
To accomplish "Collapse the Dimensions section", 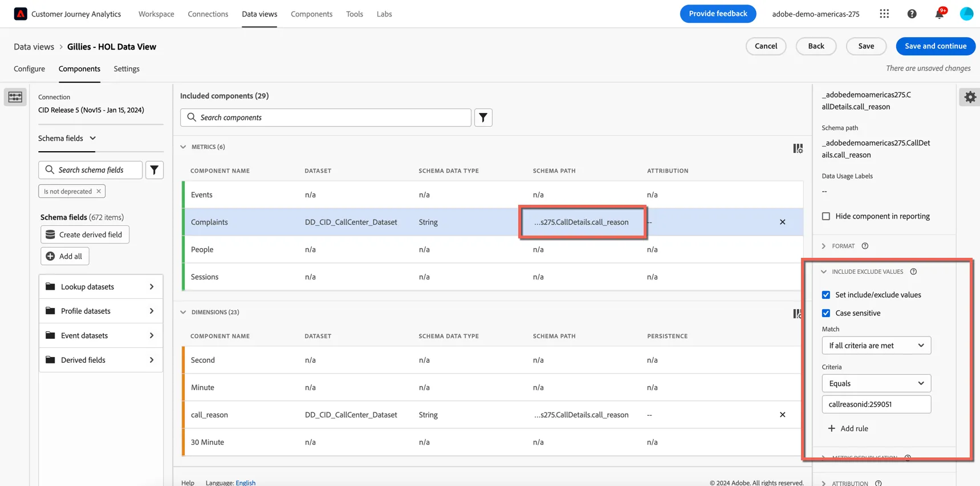I will [183, 312].
